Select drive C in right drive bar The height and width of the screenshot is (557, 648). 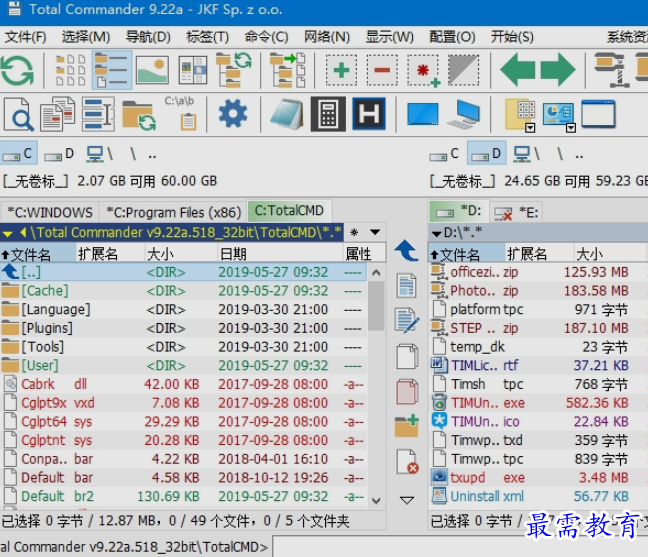click(x=445, y=155)
